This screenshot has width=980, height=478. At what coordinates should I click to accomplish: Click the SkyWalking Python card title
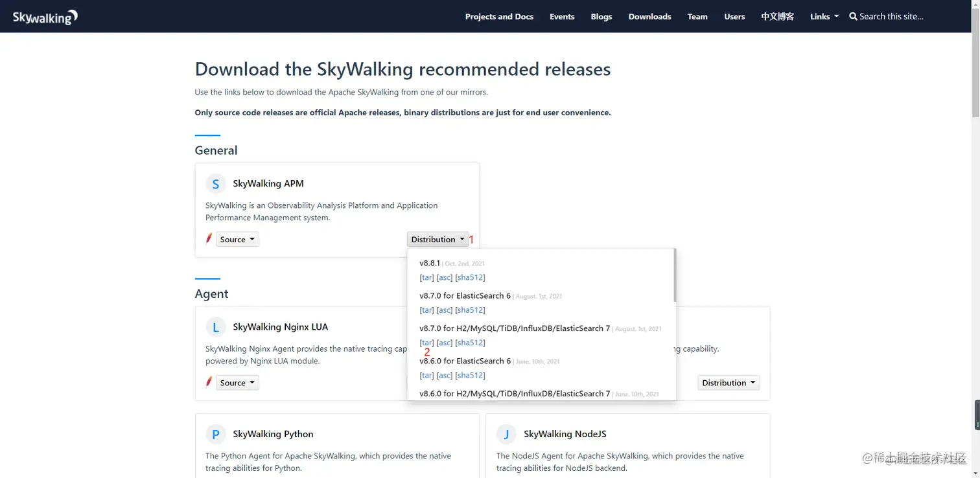273,434
